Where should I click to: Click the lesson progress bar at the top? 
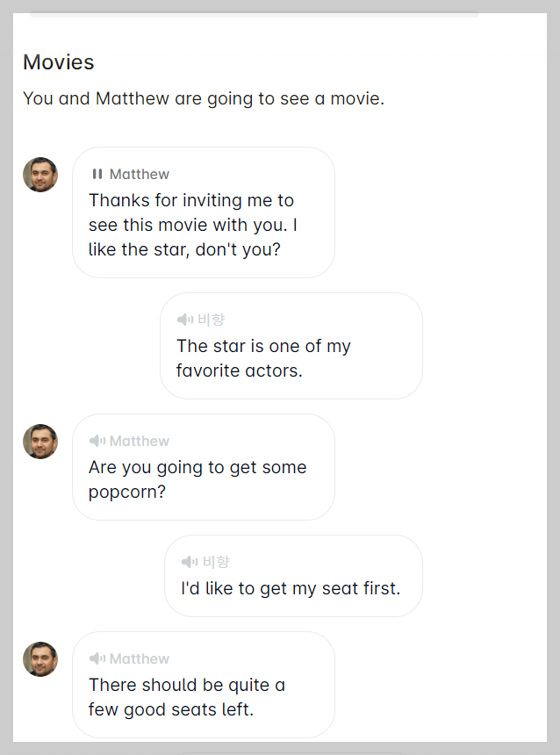(x=255, y=13)
